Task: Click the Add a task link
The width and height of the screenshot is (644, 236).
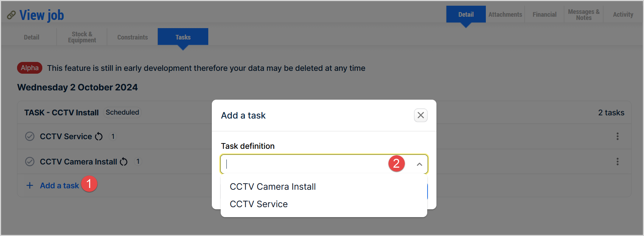Action: click(59, 185)
